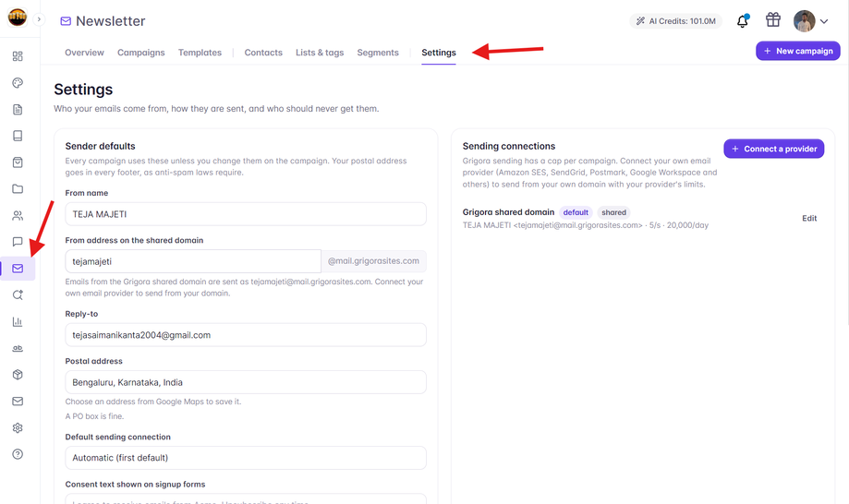Click the user profile photo

(x=805, y=21)
